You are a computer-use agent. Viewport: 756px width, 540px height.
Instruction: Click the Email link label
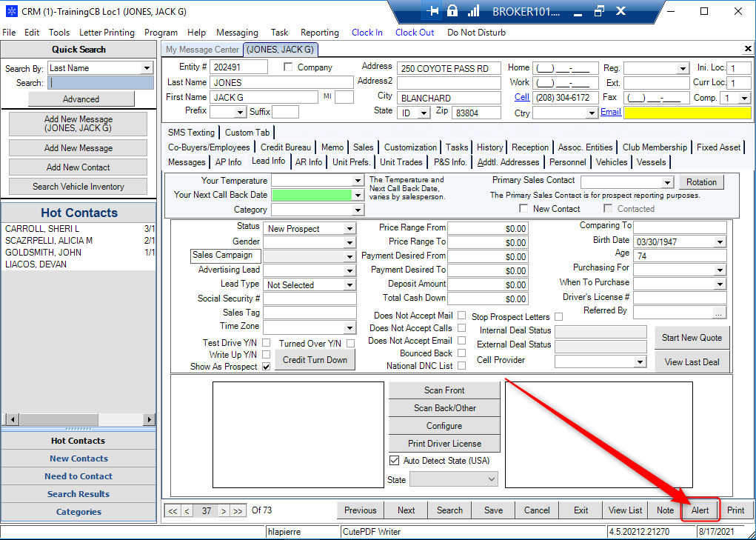610,112
